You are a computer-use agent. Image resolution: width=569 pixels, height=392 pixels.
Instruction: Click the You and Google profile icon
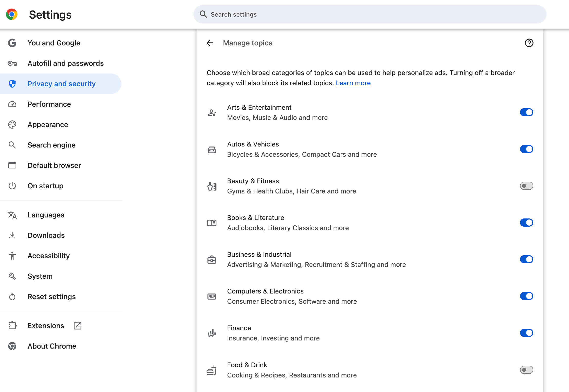pos(13,43)
